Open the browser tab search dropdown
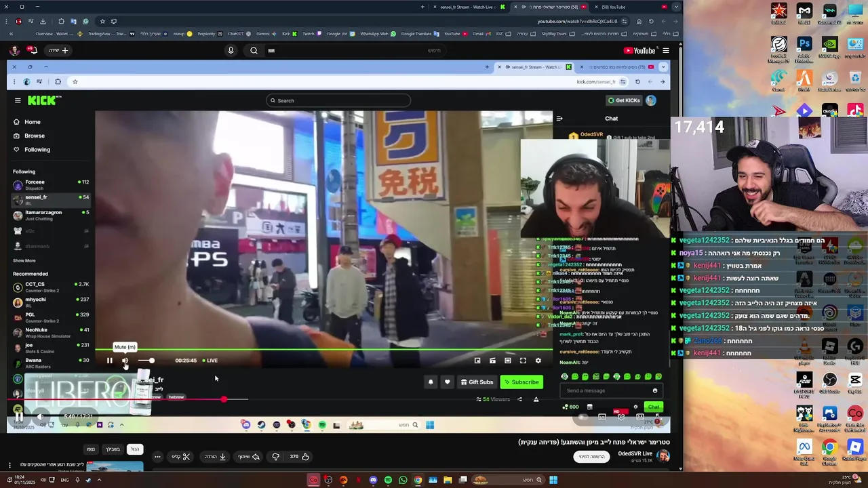The height and width of the screenshot is (488, 868). (676, 7)
